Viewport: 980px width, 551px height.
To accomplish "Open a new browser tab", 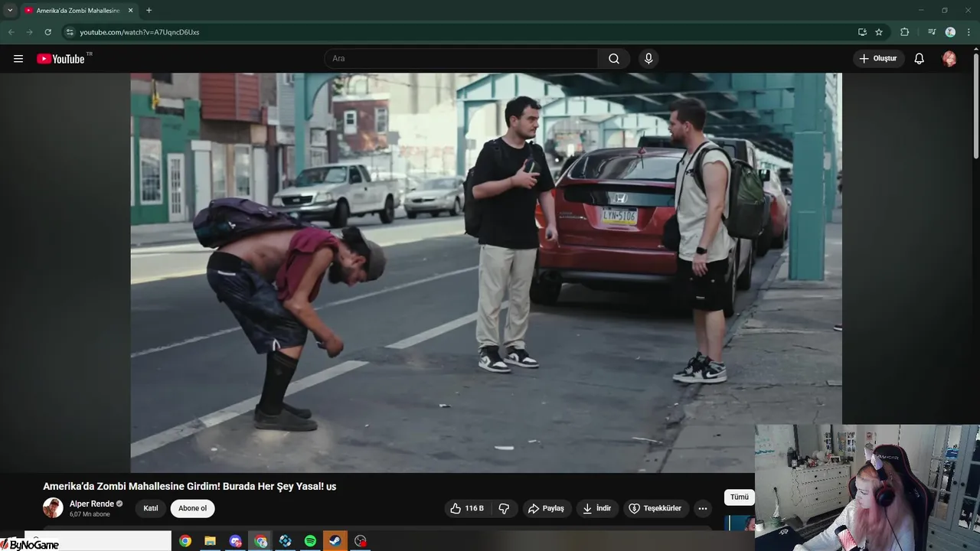I will pos(149,10).
